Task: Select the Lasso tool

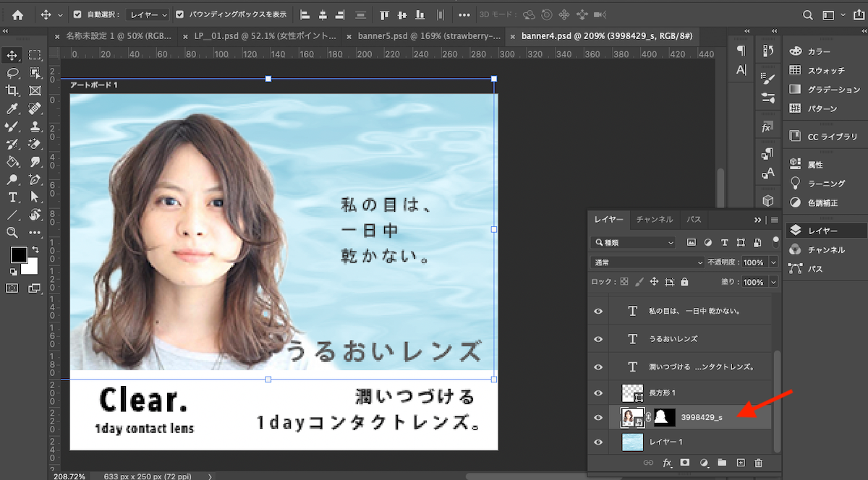Action: 12,73
